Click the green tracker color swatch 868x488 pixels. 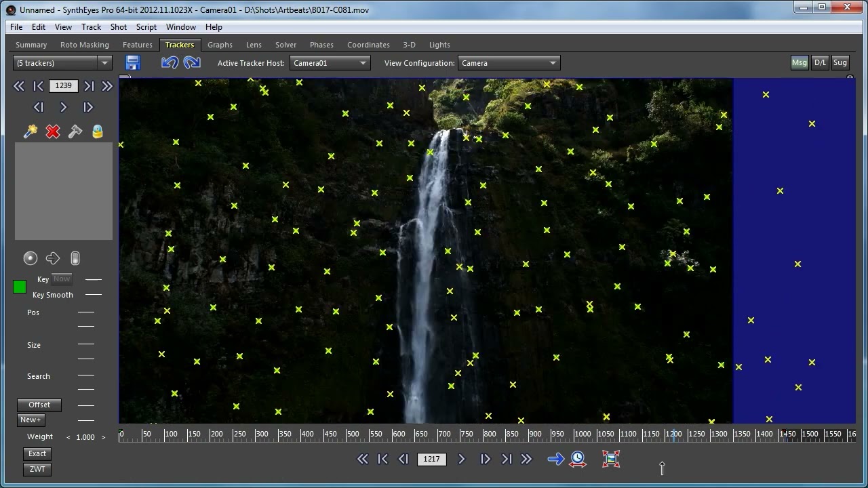pyautogui.click(x=20, y=287)
